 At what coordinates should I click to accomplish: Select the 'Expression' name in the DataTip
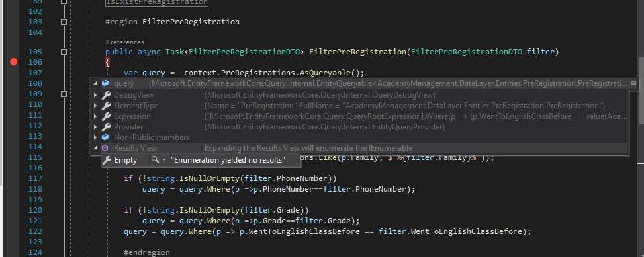coord(132,116)
